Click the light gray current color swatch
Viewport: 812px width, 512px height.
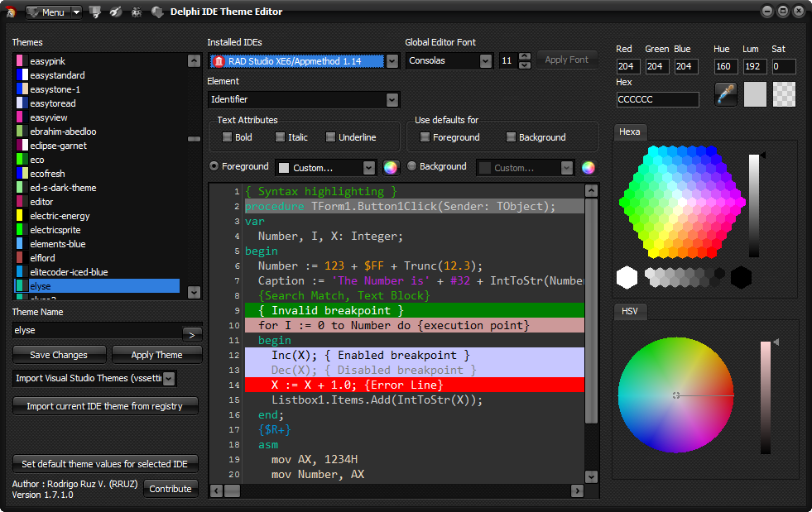tap(755, 94)
